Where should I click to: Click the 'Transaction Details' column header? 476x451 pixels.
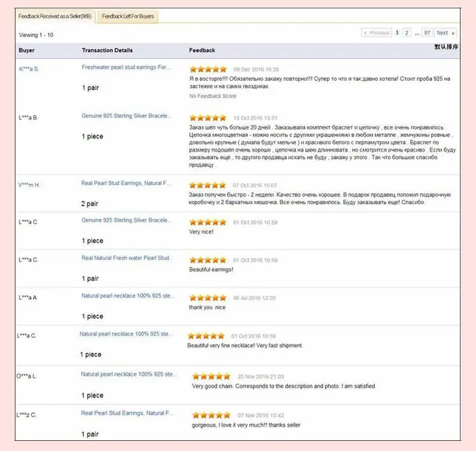(x=107, y=51)
